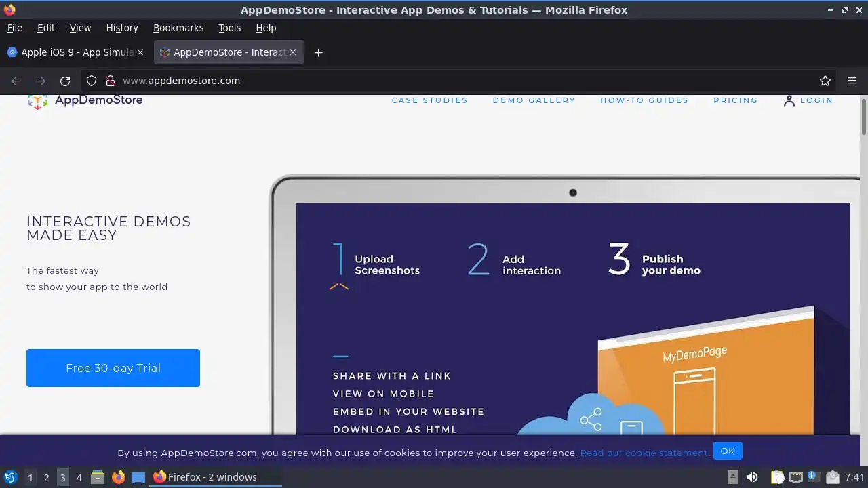Launch the file manager from taskbar
Screen dimensions: 868x488
(98, 477)
